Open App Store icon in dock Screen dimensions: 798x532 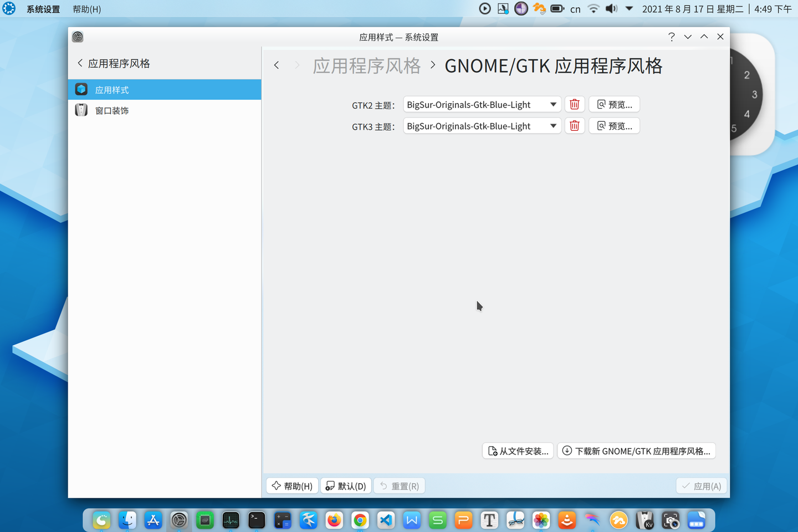153,520
